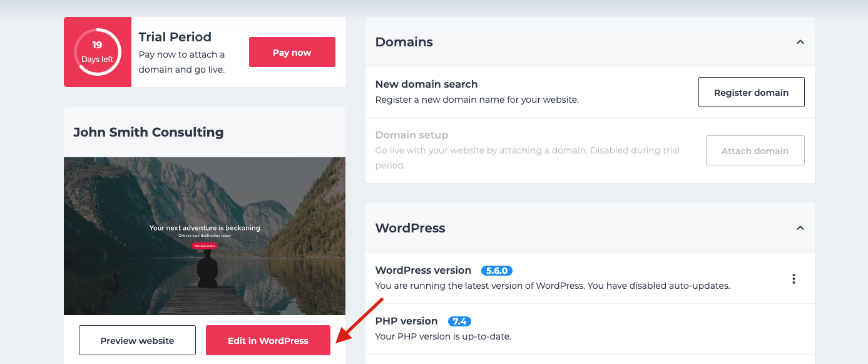The height and width of the screenshot is (364, 868).
Task: Click the website preview thumbnail
Action: [205, 236]
